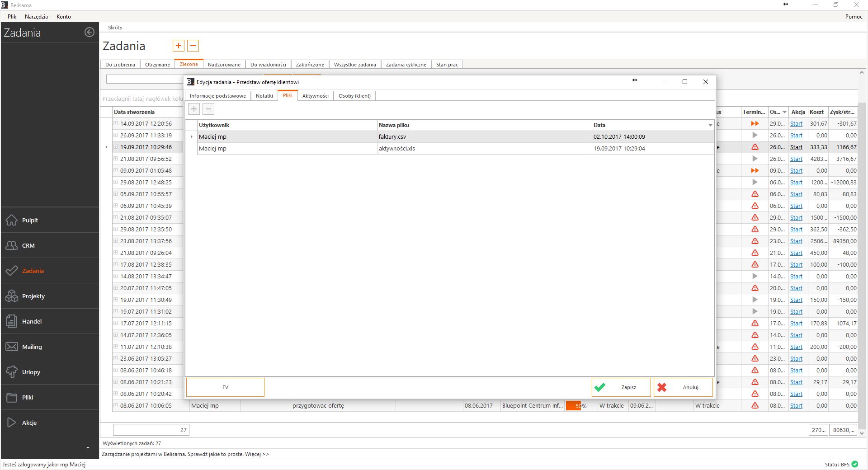The image size is (868, 470).
Task: Click the FV button
Action: point(225,387)
